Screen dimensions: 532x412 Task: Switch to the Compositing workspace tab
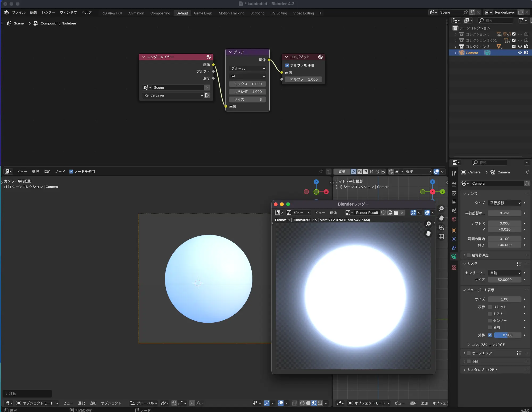[x=160, y=13]
